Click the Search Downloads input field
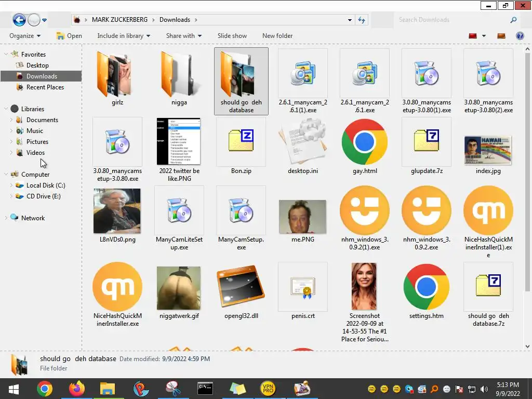Image resolution: width=532 pixels, height=399 pixels. tap(453, 20)
